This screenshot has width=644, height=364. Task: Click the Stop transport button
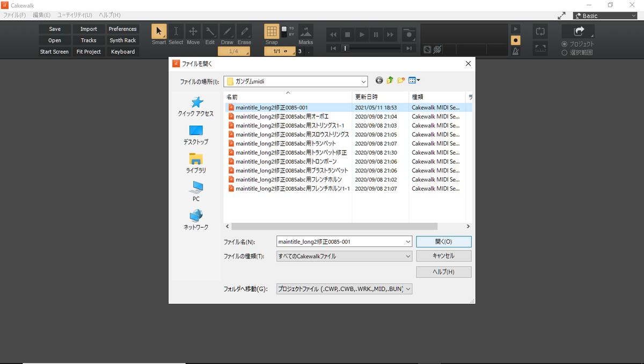pyautogui.click(x=348, y=34)
